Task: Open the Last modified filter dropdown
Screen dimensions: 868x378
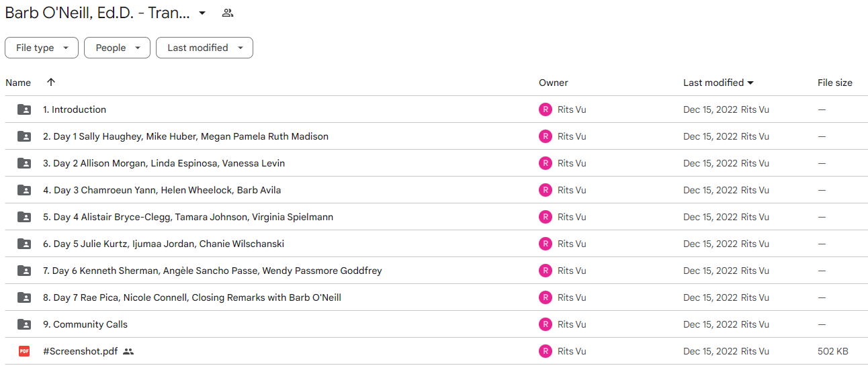Action: pyautogui.click(x=204, y=48)
